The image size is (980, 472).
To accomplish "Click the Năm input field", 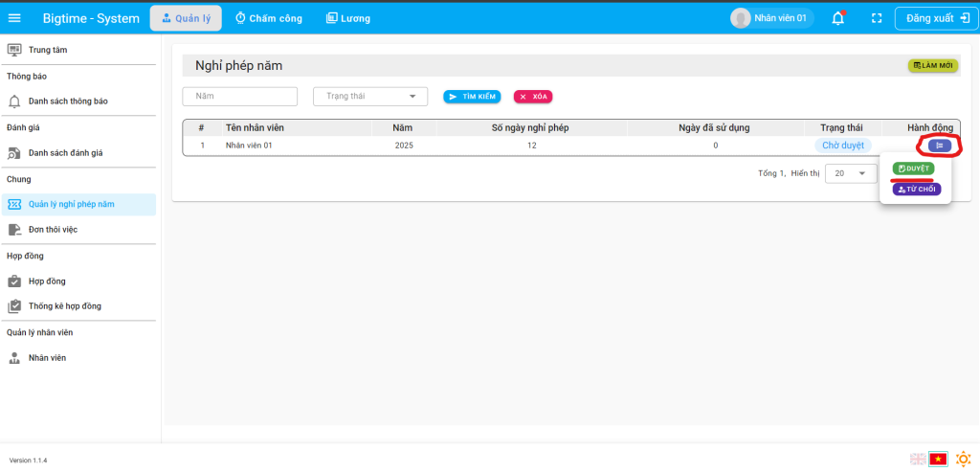I will [240, 96].
